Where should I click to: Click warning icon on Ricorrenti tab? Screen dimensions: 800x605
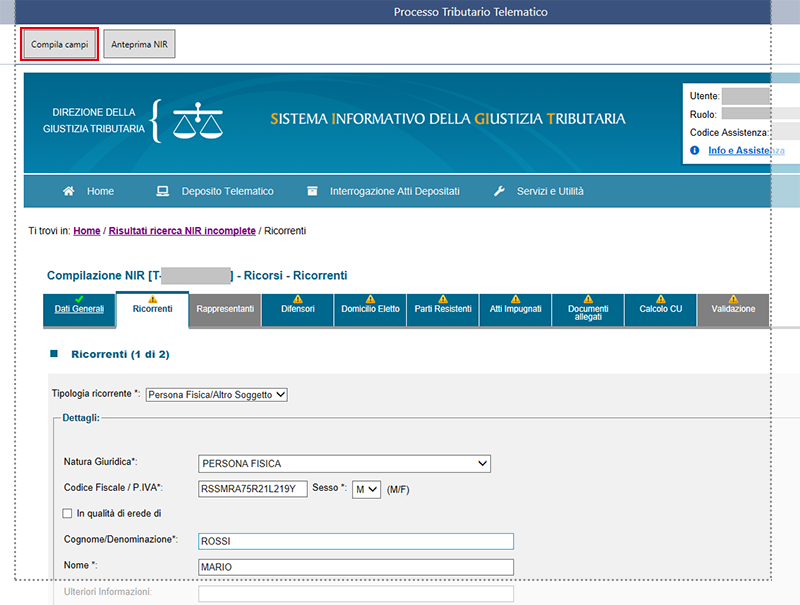pos(153,299)
